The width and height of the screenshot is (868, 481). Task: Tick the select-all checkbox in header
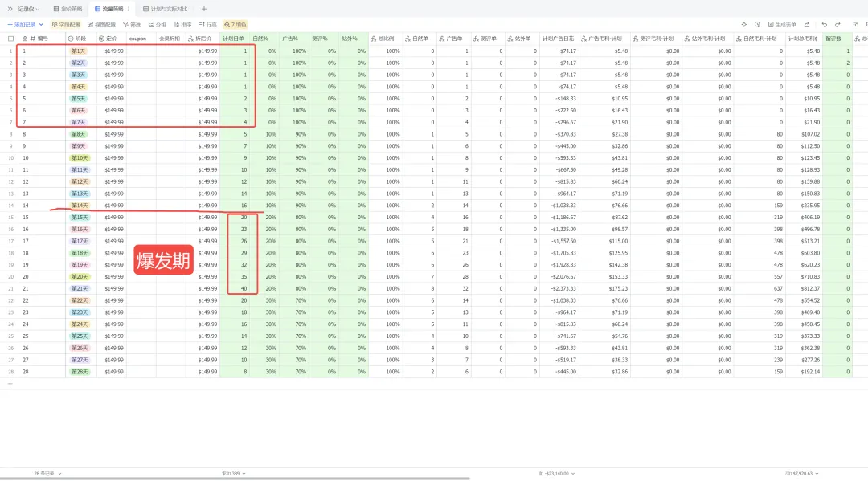pos(10,39)
